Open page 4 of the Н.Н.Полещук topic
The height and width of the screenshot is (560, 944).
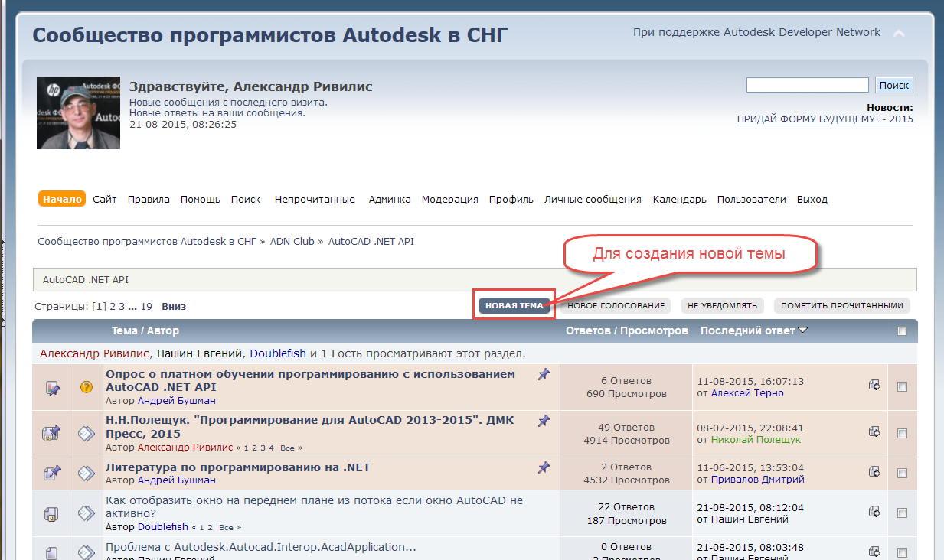pos(271,448)
